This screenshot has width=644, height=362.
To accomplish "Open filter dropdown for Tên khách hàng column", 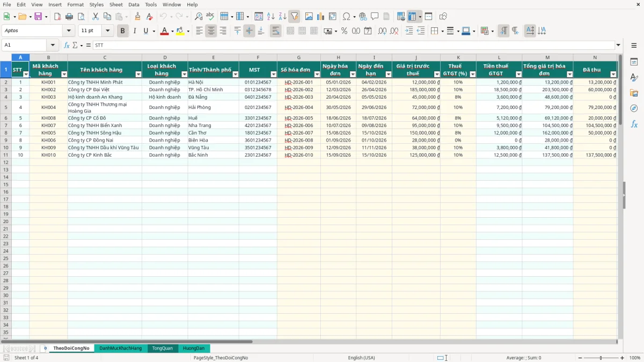I will [x=138, y=75].
